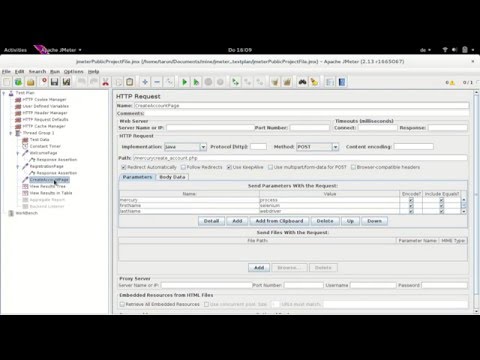The width and height of the screenshot is (480, 360).
Task: Click the Clear broom icon
Action: coord(275,82)
